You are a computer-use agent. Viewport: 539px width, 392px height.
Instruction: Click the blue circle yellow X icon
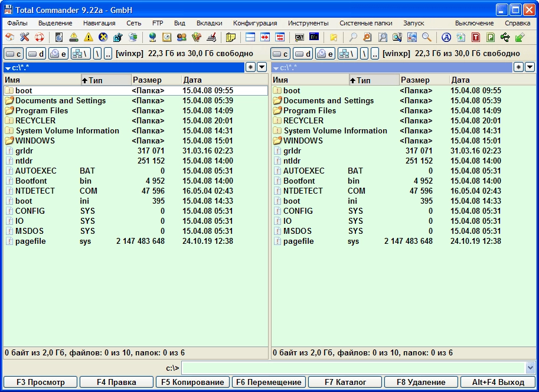click(103, 37)
